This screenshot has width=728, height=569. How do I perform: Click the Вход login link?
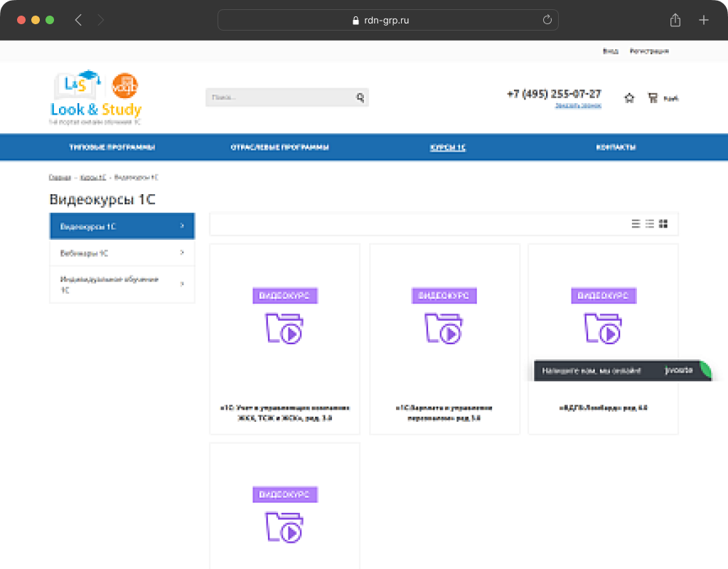click(x=610, y=51)
